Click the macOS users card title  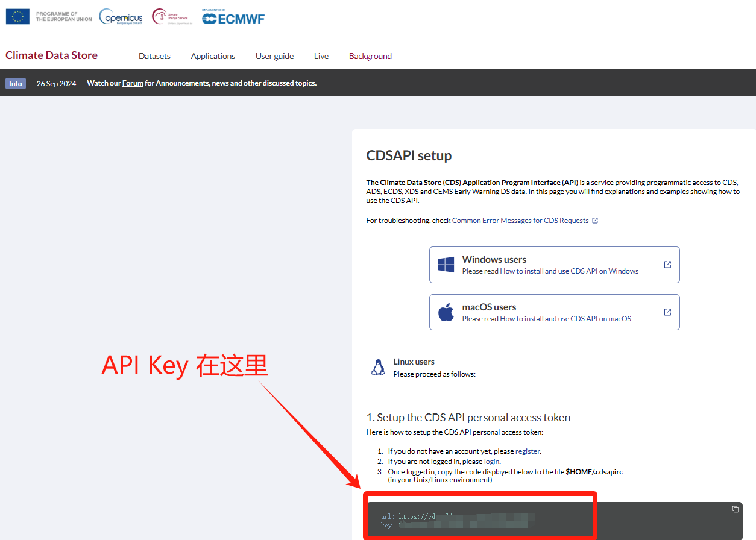[x=489, y=307]
